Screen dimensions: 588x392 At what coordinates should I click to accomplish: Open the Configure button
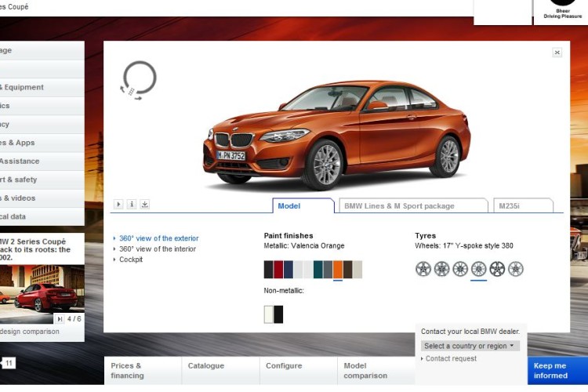[299, 371]
